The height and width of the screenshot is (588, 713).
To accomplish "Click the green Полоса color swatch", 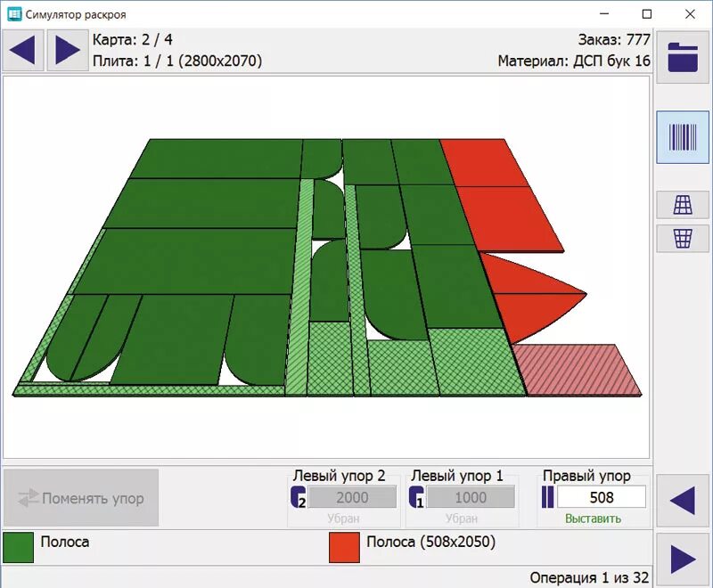I will 18,548.
